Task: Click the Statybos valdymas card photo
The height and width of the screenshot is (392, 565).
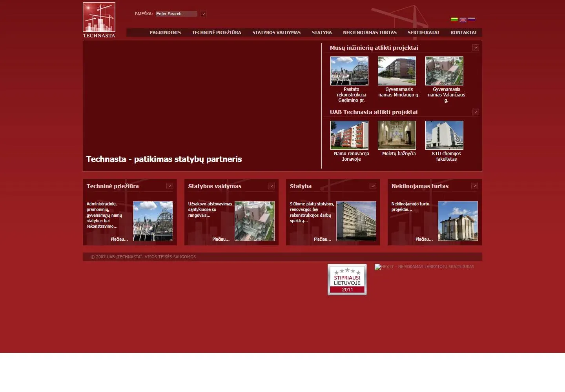Action: [x=255, y=221]
